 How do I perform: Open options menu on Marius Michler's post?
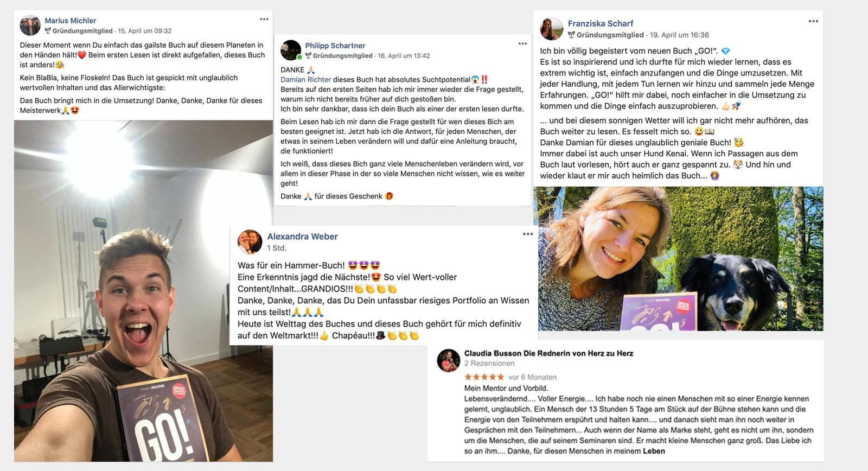coord(264,19)
